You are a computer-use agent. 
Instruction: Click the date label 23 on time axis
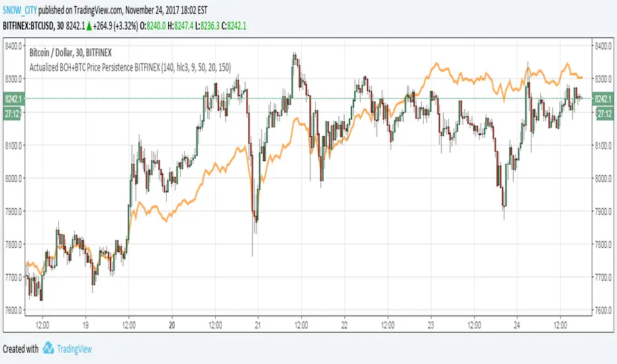(x=430, y=326)
